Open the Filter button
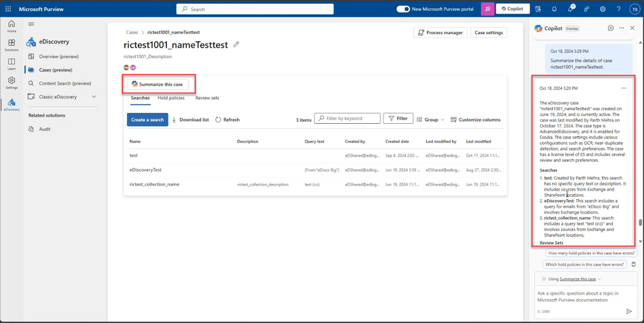The width and height of the screenshot is (644, 323). 398,119
